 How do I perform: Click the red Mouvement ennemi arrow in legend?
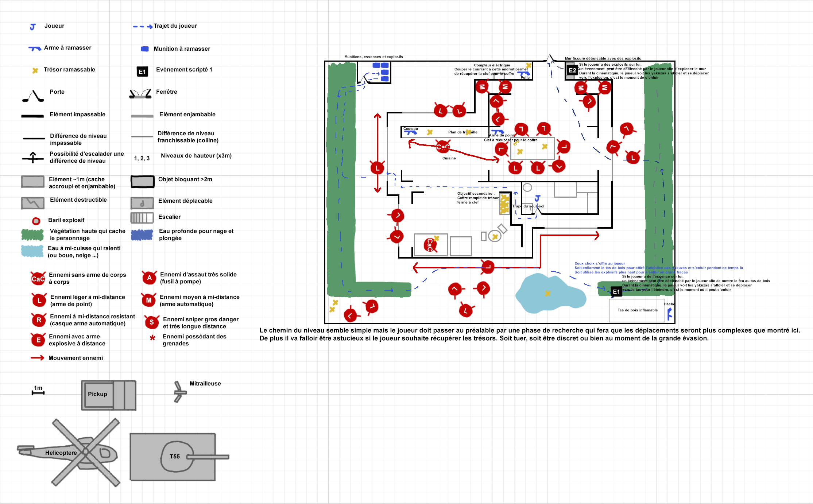tap(38, 358)
